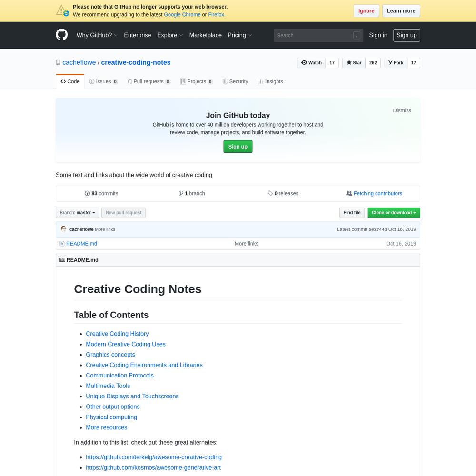Switch to the Pull requests tab

(149, 81)
